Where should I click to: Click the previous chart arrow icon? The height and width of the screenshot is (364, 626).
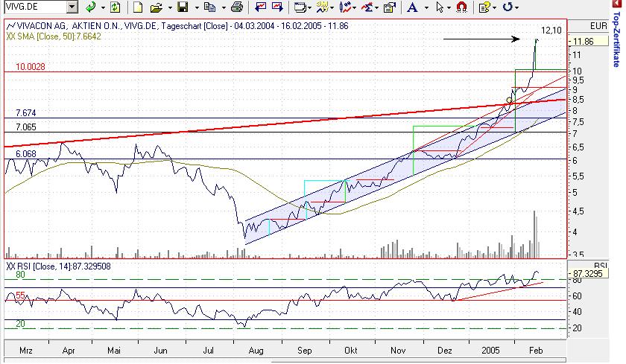click(260, 7)
